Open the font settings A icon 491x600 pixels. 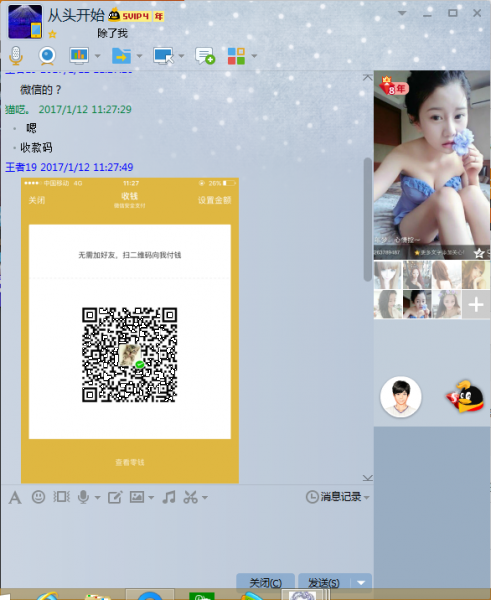pos(15,498)
